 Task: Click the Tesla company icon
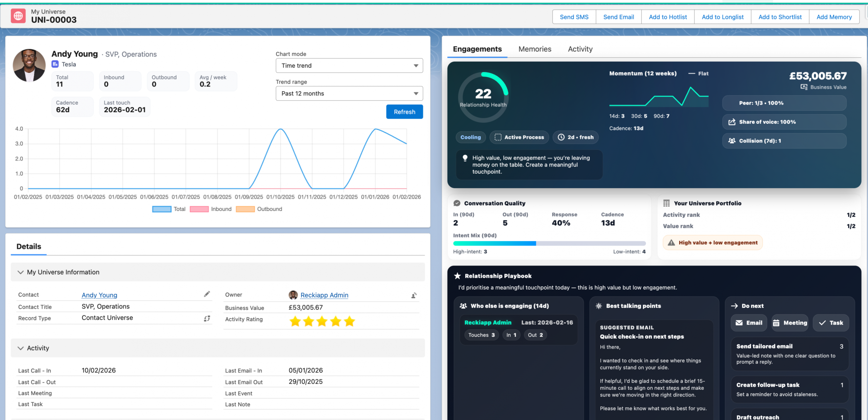coord(55,64)
